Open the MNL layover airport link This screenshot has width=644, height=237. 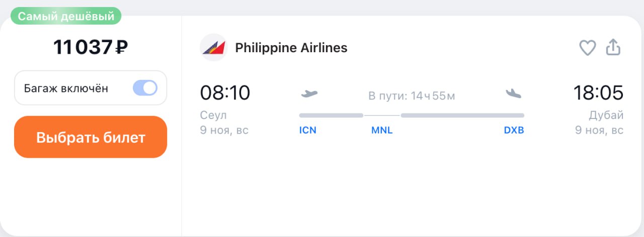click(382, 130)
